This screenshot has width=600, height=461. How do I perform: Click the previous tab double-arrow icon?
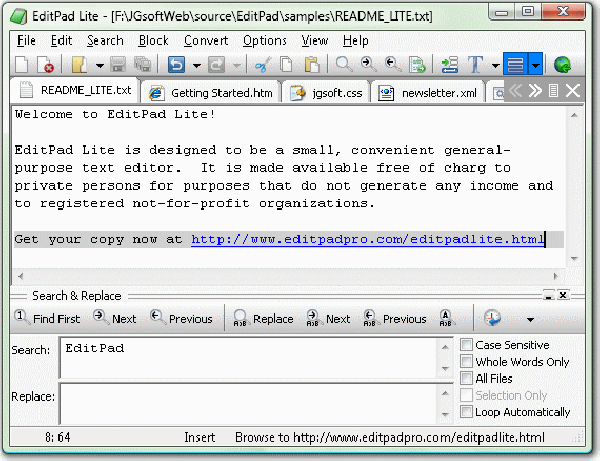click(515, 91)
